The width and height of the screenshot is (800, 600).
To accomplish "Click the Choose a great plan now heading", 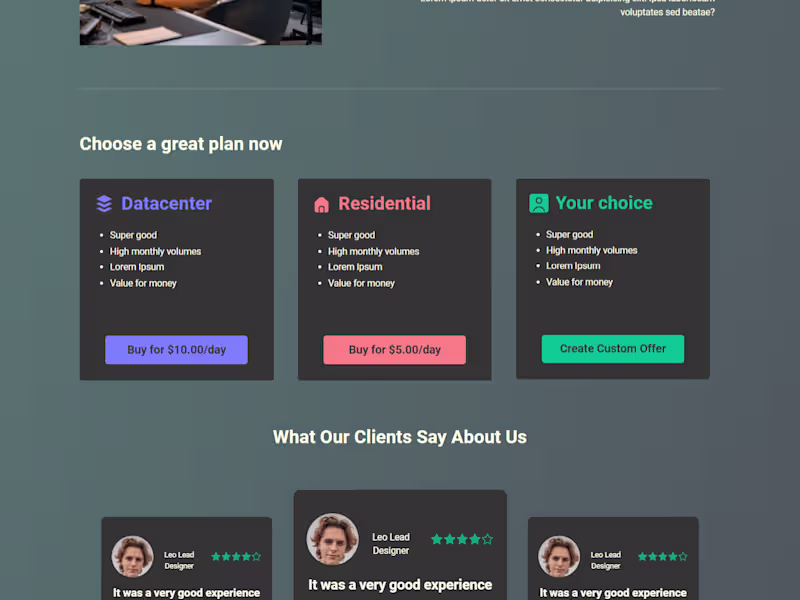I will click(181, 144).
